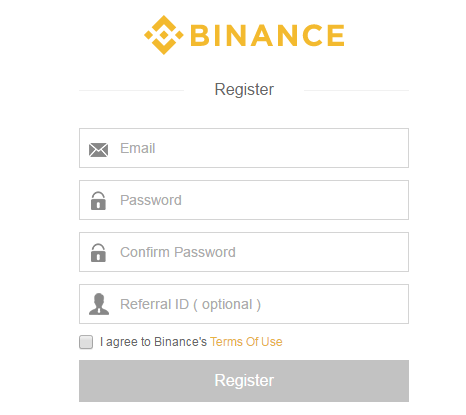Image resolution: width=466 pixels, height=415 pixels.
Task: Click the 'Email' placeholder text
Action: coord(138,148)
